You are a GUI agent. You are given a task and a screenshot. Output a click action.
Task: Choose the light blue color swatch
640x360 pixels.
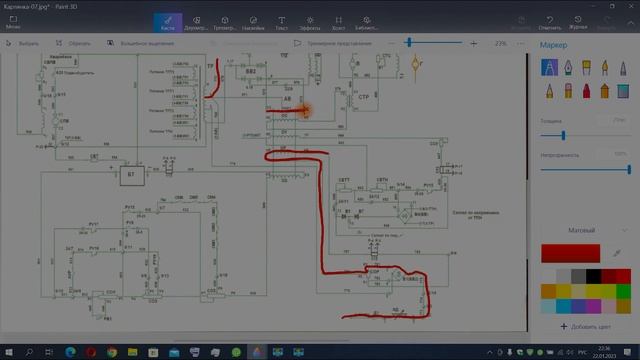click(x=548, y=307)
